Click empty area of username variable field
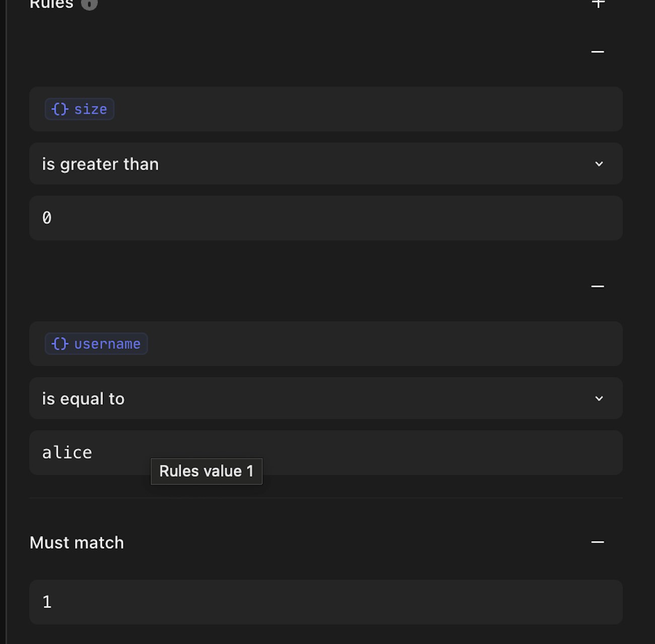 tap(383, 344)
